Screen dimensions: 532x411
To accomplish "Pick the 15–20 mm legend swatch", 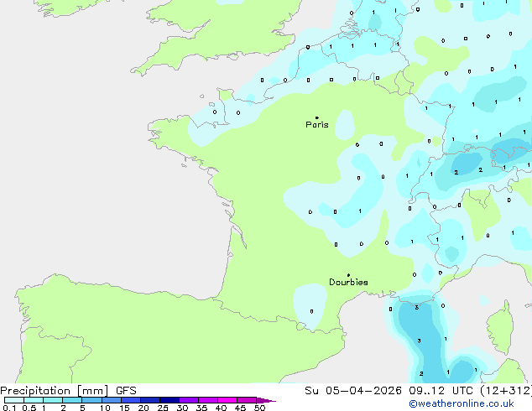I will [131, 400].
